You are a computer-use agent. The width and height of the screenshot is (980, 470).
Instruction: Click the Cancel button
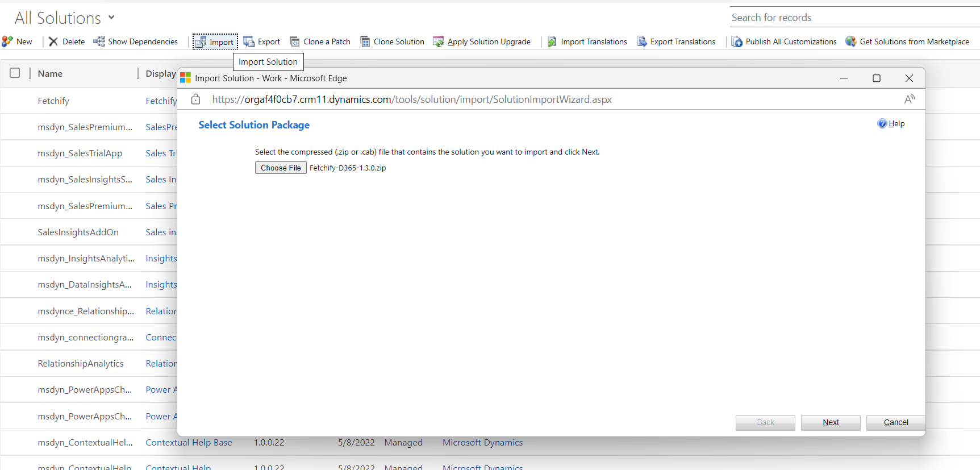click(x=896, y=422)
